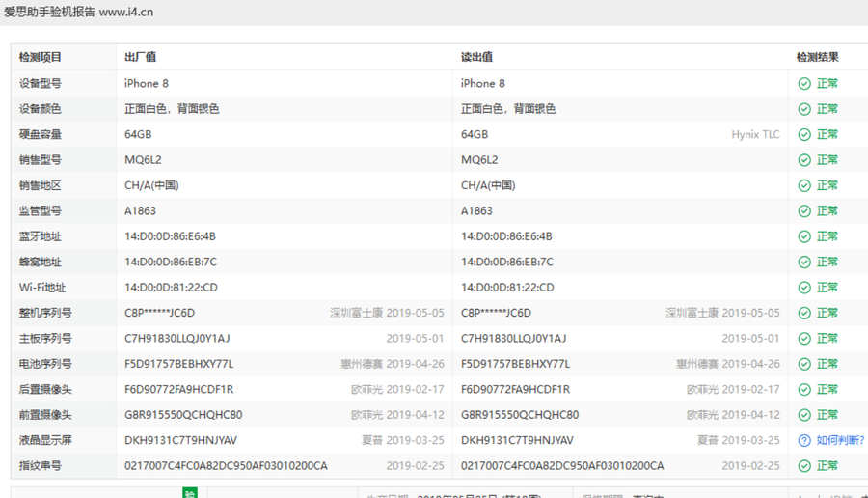This screenshot has width=868, height=498.
Task: Select the 设备型号 row label
Action: pyautogui.click(x=41, y=84)
